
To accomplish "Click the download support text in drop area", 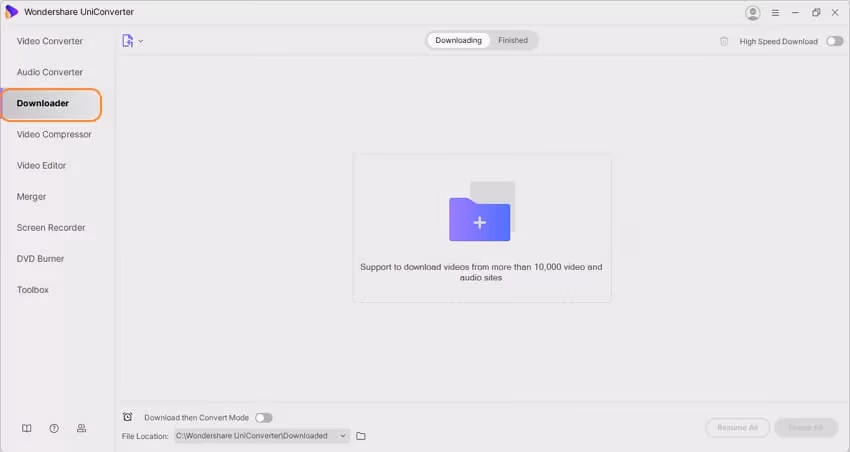I will click(x=481, y=272).
